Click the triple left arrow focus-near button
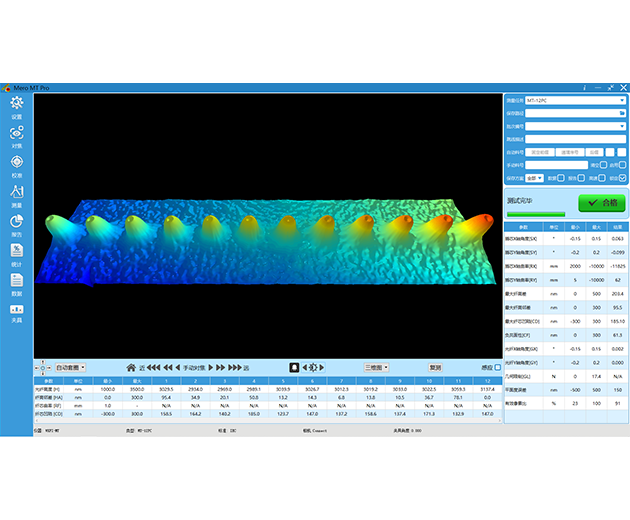Screen dimensions: 630x520 [x=153, y=368]
